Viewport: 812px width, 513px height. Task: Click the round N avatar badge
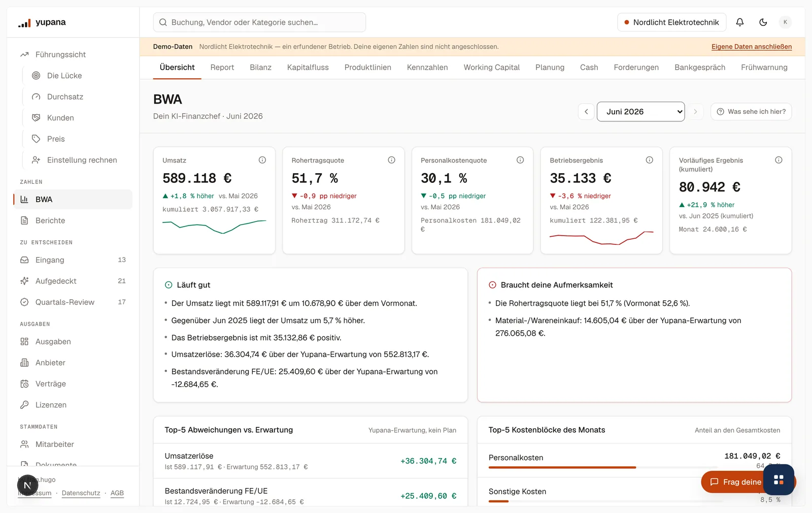click(28, 486)
